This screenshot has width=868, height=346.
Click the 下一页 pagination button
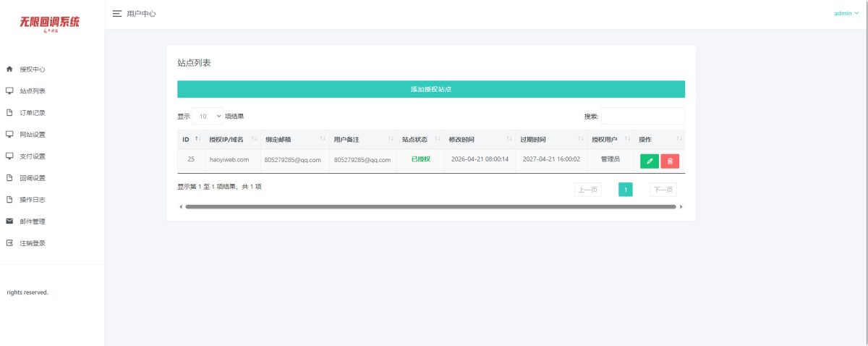(663, 190)
